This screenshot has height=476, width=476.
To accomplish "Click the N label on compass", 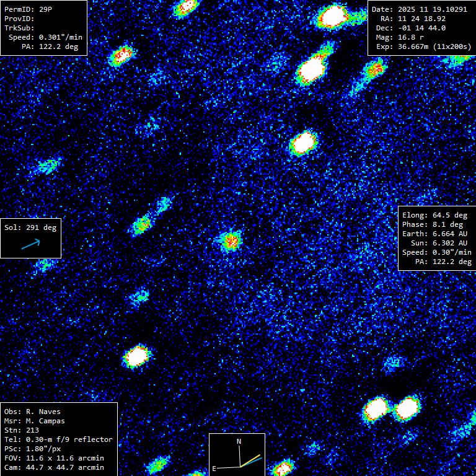I will [239, 441].
